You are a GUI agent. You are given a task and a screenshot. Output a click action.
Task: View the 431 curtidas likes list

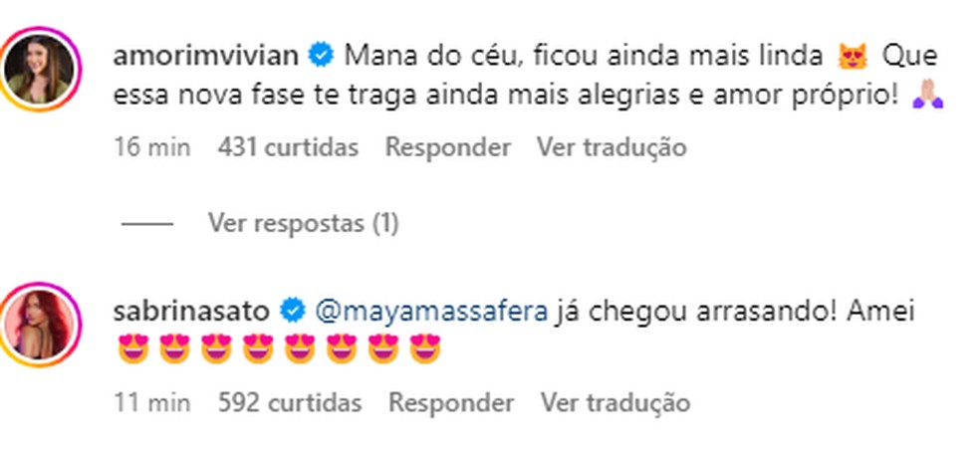tap(288, 148)
